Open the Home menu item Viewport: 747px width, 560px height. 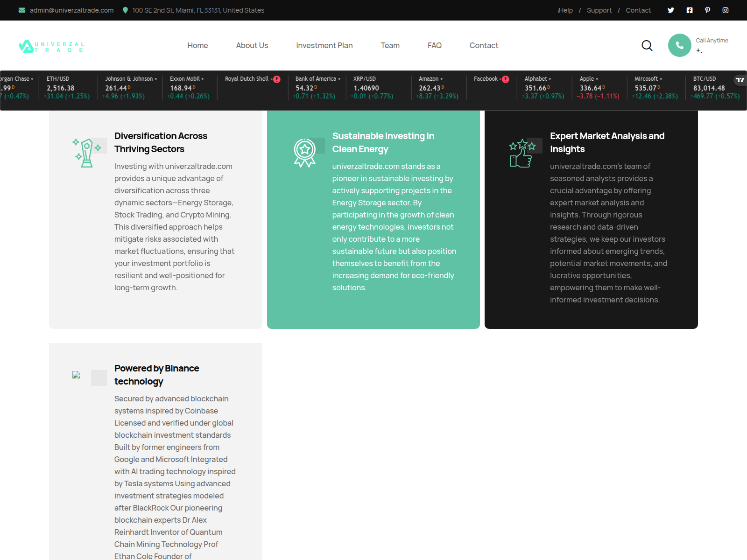197,45
